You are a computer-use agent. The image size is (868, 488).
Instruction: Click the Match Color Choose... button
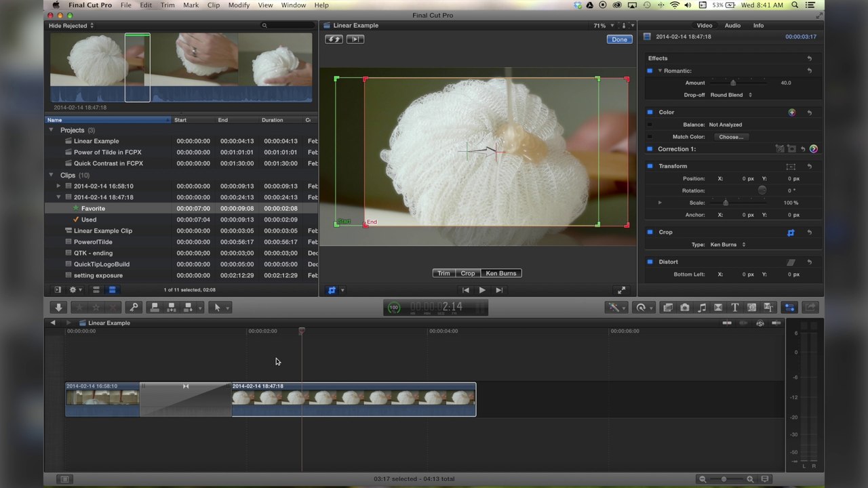[x=731, y=137]
